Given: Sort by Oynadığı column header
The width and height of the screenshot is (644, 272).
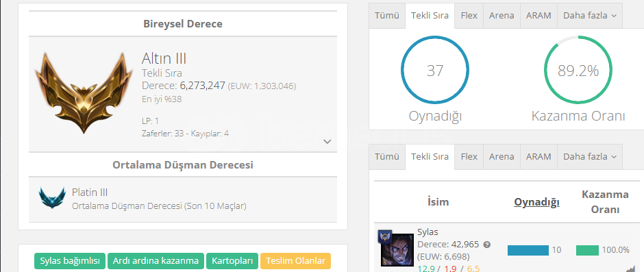Looking at the screenshot, I should pos(537,202).
